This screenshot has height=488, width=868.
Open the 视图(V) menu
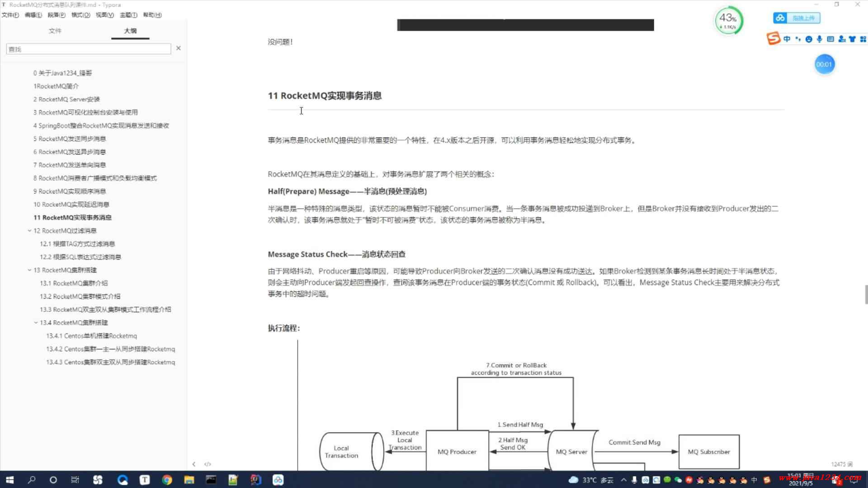point(105,15)
